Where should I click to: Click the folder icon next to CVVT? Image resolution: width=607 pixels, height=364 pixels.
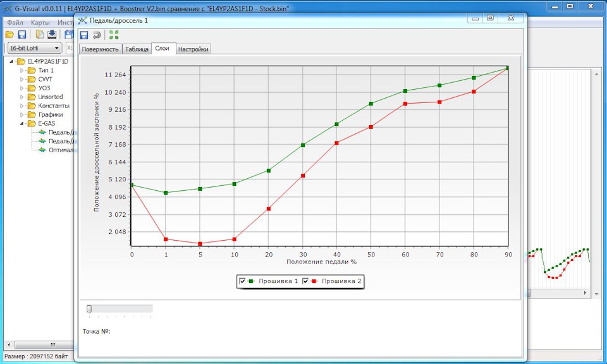point(32,79)
